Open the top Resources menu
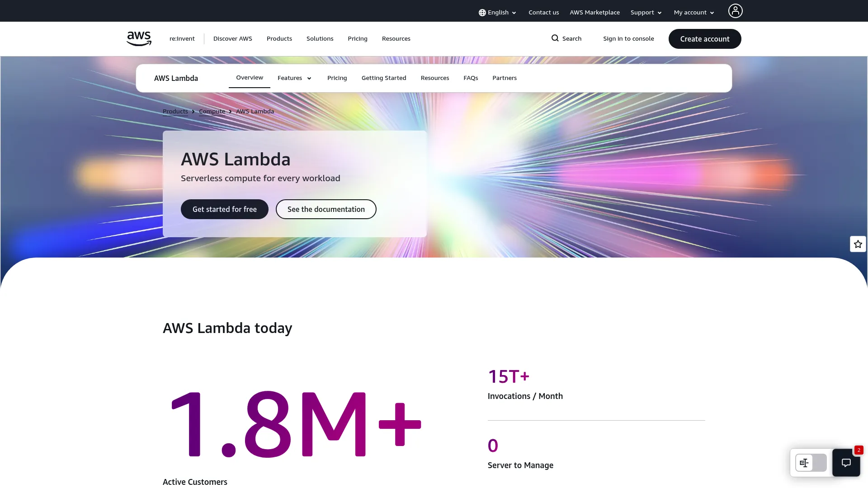The width and height of the screenshot is (868, 488). (x=396, y=39)
